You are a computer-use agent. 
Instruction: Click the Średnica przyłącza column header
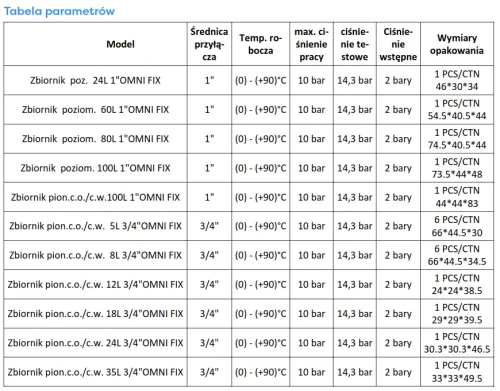coord(209,44)
